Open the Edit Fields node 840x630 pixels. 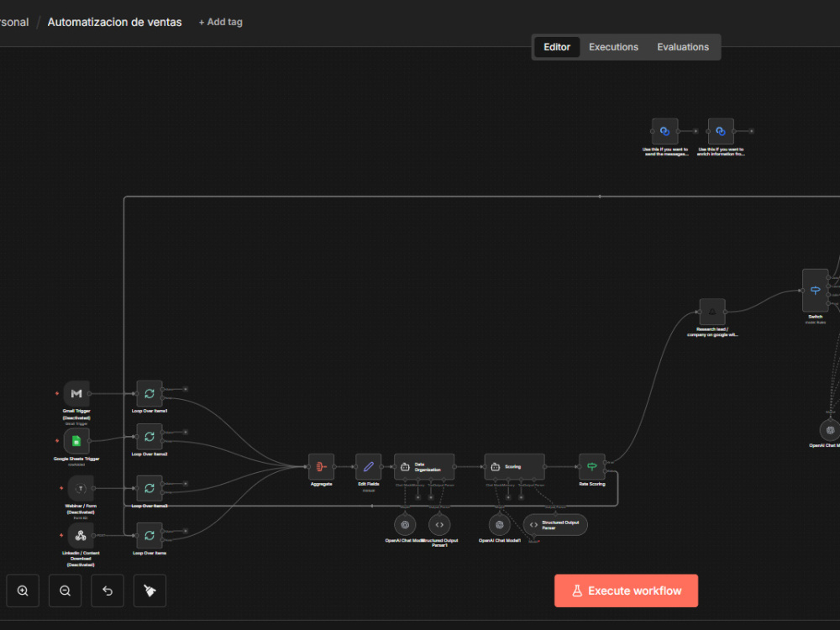pos(368,466)
